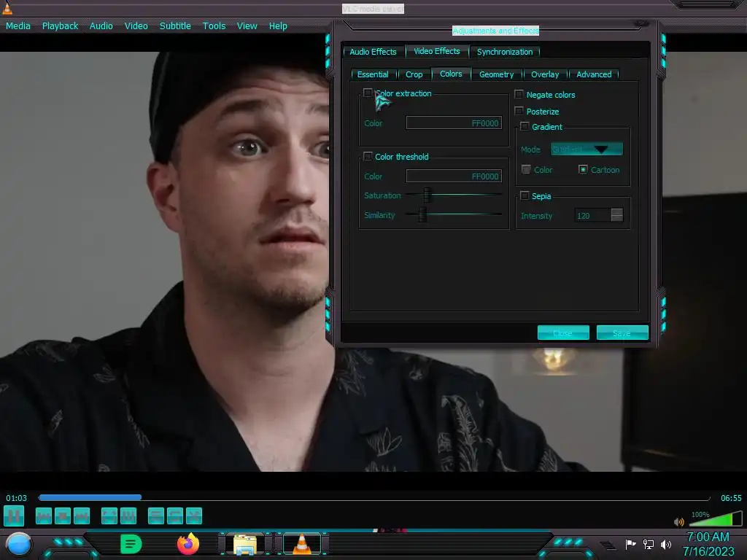This screenshot has height=560, width=747.
Task: Show the clock reading 7:00 AM
Action: click(x=708, y=537)
